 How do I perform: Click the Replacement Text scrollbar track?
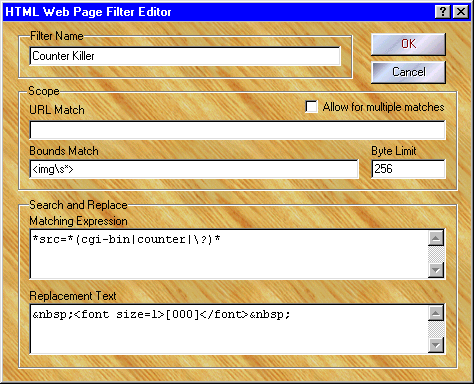click(x=436, y=329)
